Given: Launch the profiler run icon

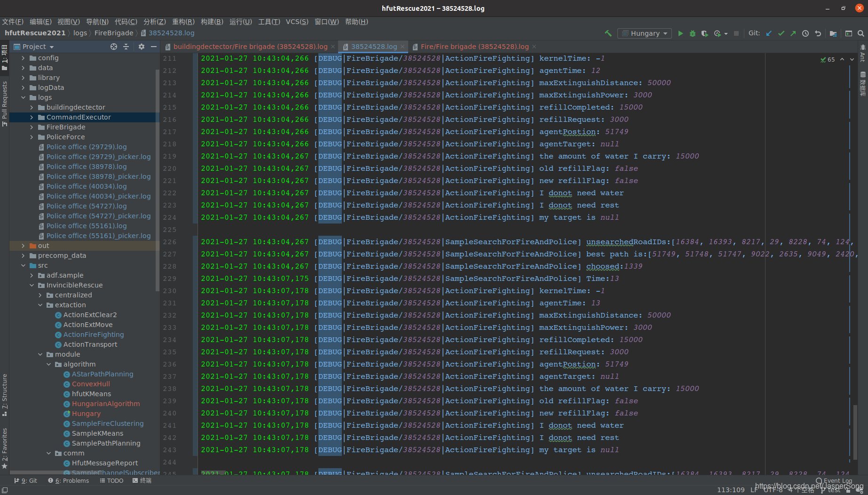Looking at the screenshot, I should click(717, 33).
